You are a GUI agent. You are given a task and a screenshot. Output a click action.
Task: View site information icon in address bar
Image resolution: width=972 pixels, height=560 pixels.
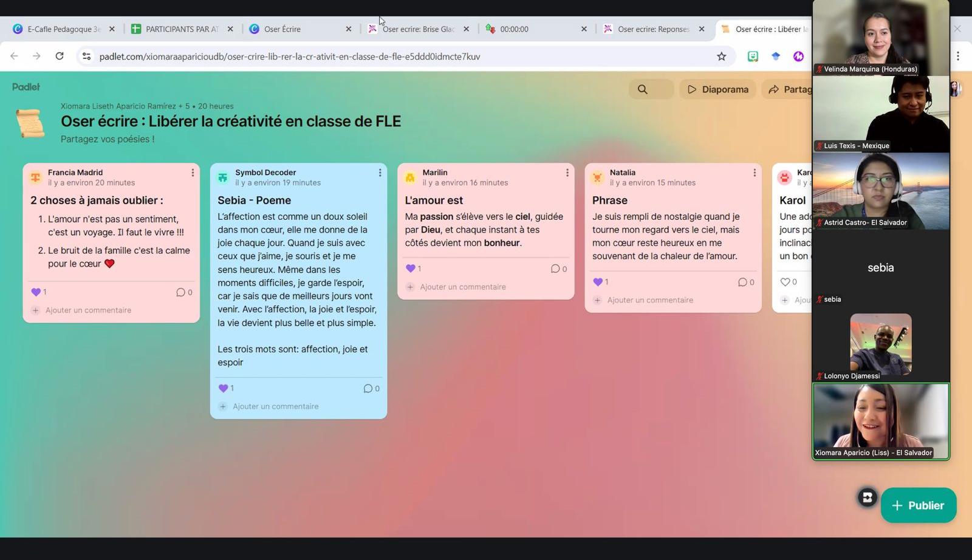pyautogui.click(x=86, y=56)
